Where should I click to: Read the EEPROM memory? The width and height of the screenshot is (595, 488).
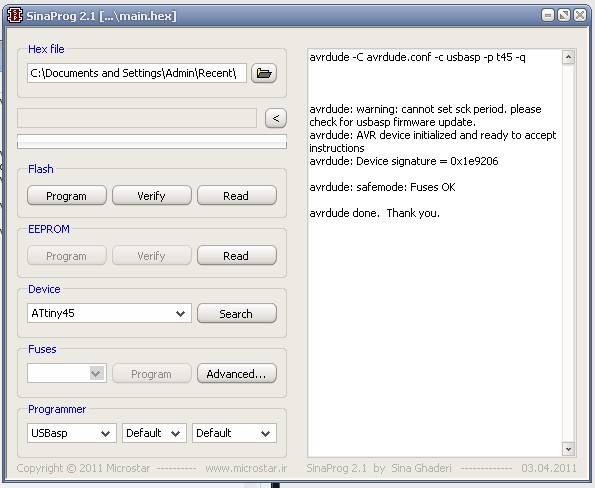[x=237, y=256]
